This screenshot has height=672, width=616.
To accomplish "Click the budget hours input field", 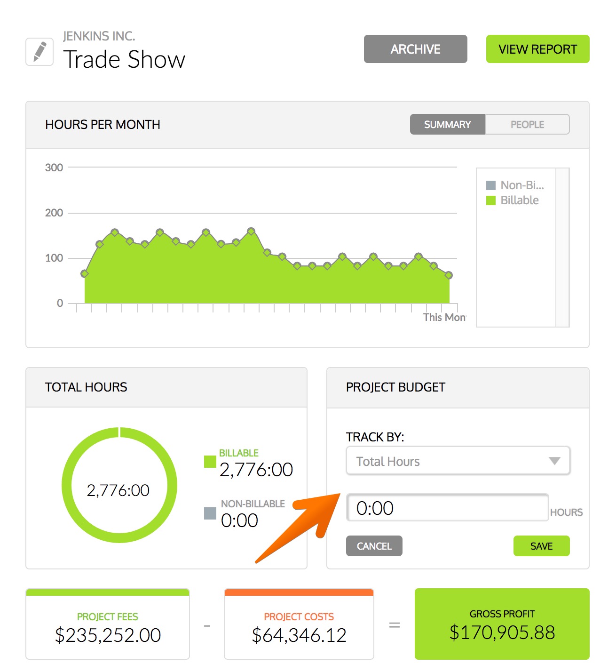I will click(447, 507).
